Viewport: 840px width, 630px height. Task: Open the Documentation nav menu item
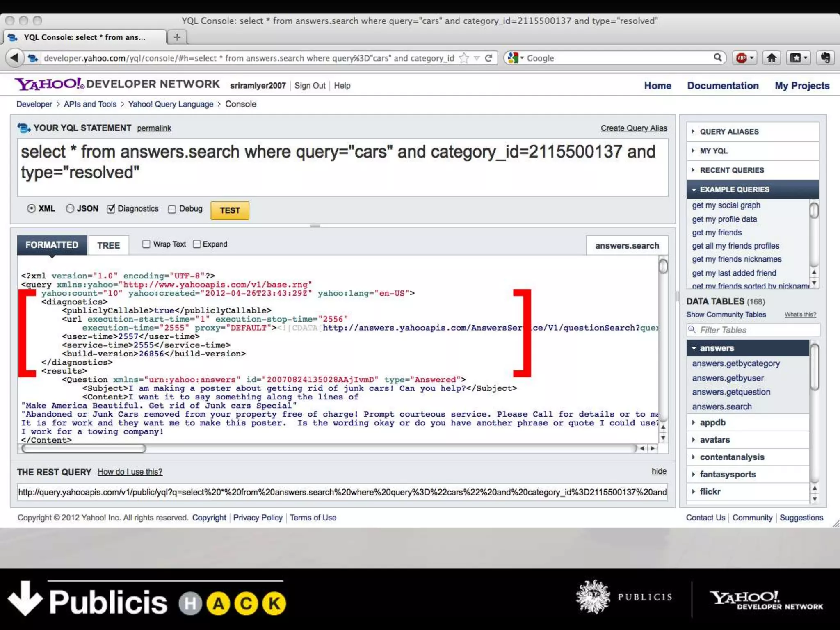coord(723,86)
